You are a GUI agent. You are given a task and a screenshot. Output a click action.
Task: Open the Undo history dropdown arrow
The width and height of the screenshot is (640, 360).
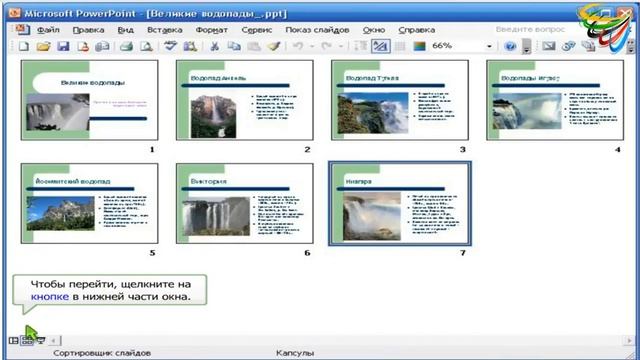[x=312, y=46]
